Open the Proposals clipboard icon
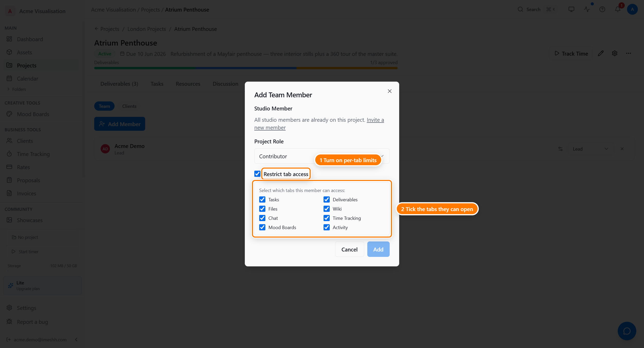Viewport: 644px width, 348px height. point(9,180)
